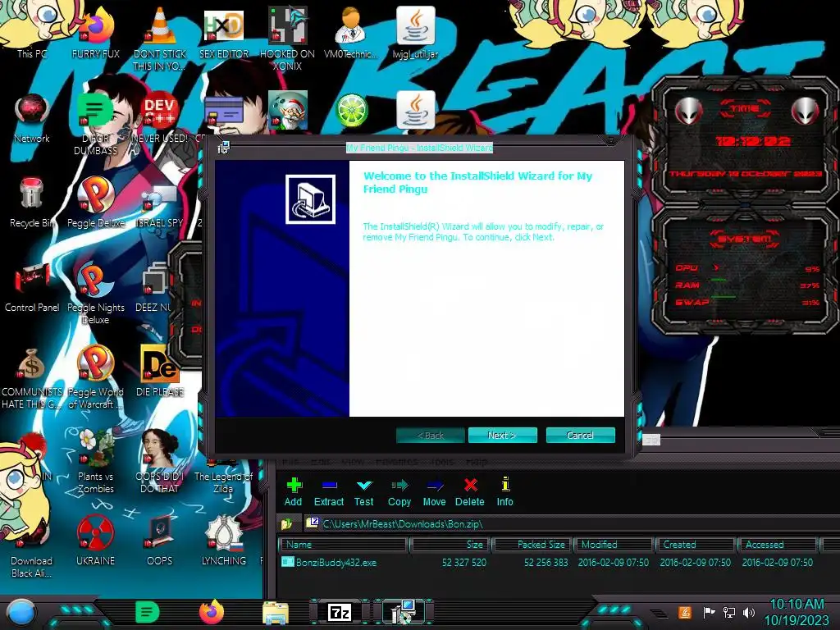The width and height of the screenshot is (840, 630).
Task: Click the InstallShield title bar icon
Action: click(x=223, y=148)
